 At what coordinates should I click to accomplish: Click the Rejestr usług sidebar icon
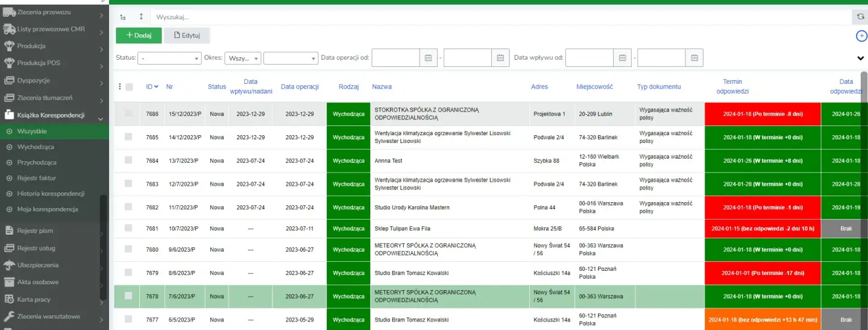pyautogui.click(x=8, y=248)
